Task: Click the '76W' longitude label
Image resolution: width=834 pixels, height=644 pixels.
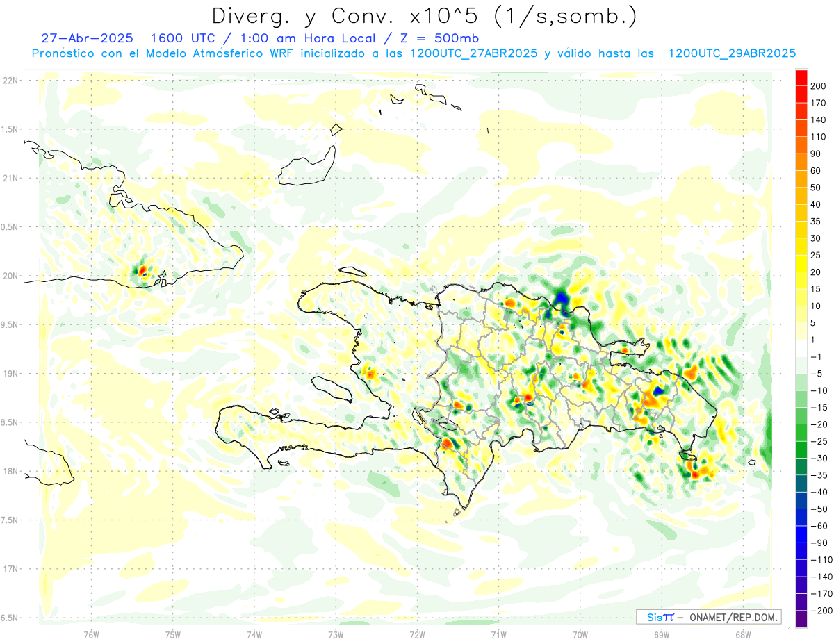Action: click(x=91, y=634)
